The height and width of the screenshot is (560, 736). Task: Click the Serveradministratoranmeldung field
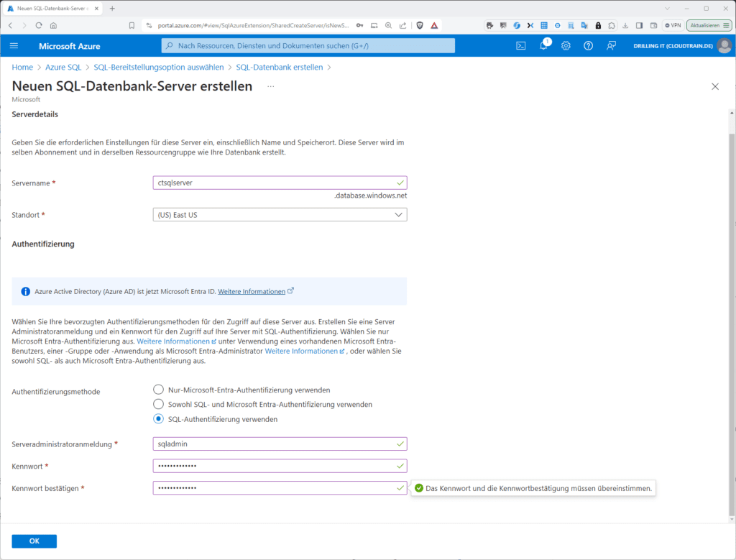click(x=280, y=444)
